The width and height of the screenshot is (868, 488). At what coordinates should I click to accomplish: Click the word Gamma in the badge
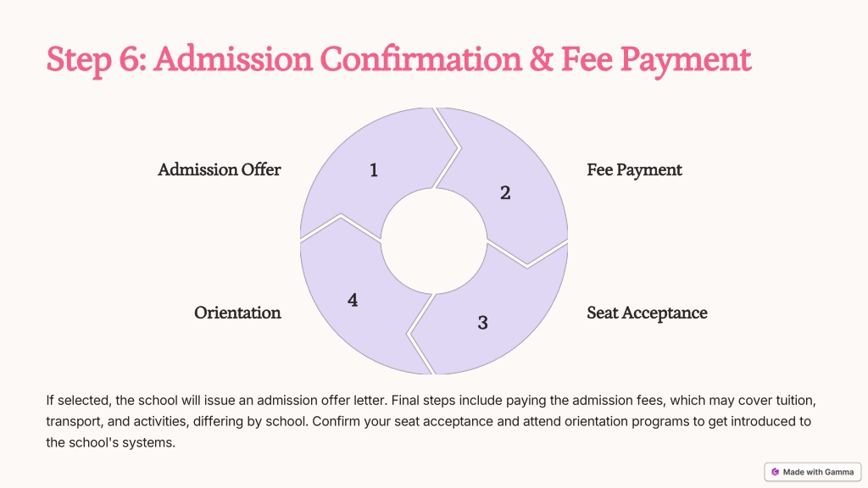click(x=839, y=472)
